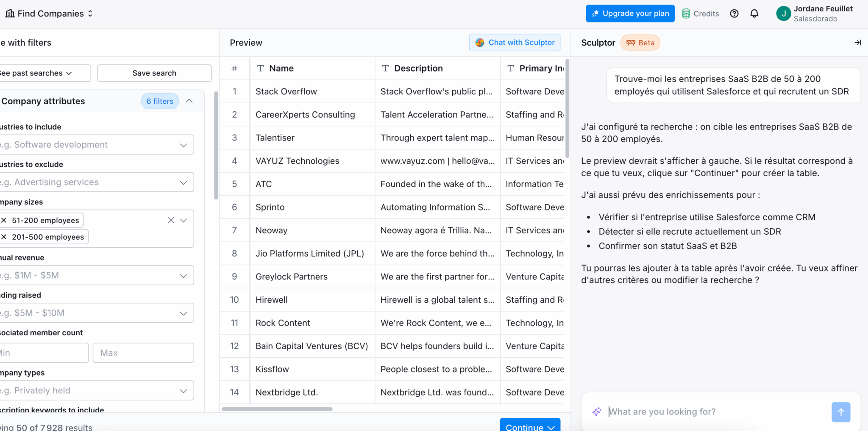The image size is (868, 431).
Task: Click the J profile avatar
Action: (x=784, y=14)
